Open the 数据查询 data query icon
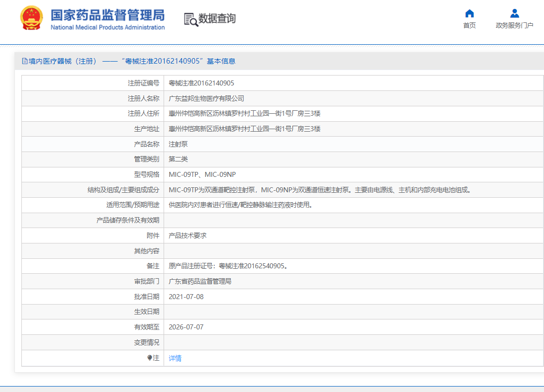Screen dimensions: 544x392 216,18
